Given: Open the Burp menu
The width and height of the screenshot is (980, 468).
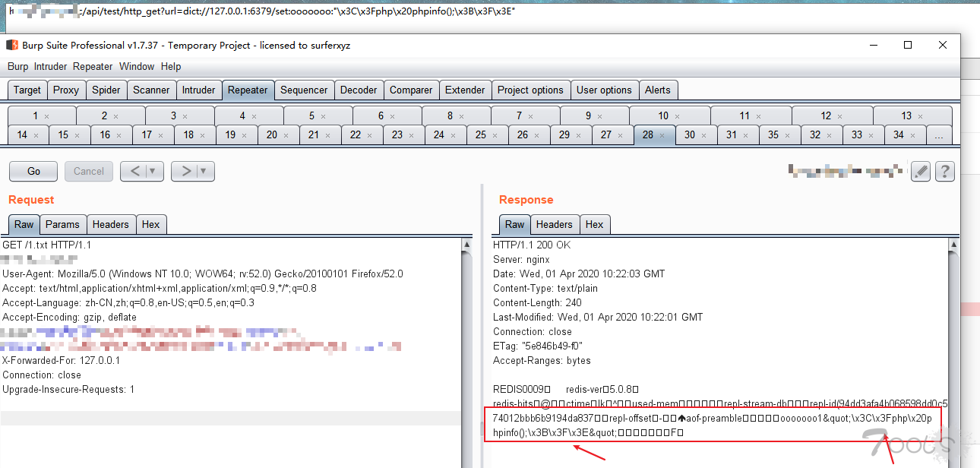Looking at the screenshot, I should point(17,66).
